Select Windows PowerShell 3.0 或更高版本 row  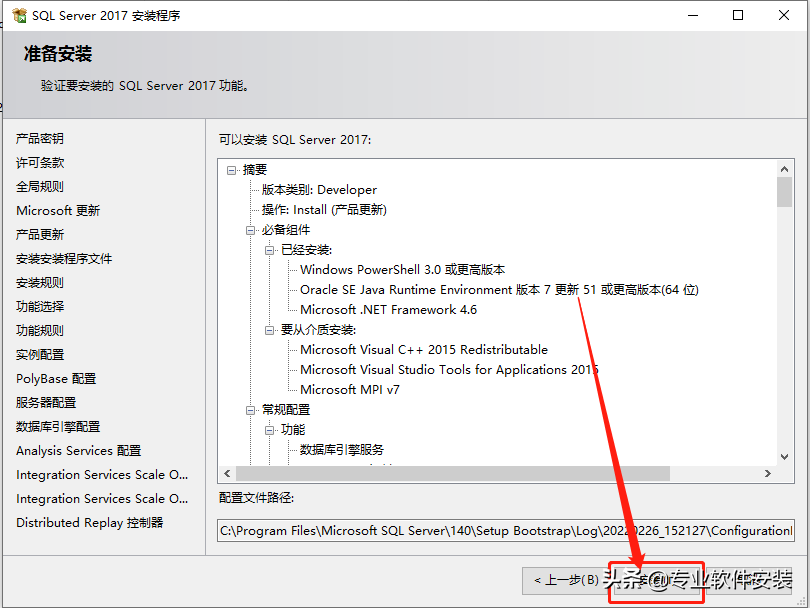coord(402,270)
